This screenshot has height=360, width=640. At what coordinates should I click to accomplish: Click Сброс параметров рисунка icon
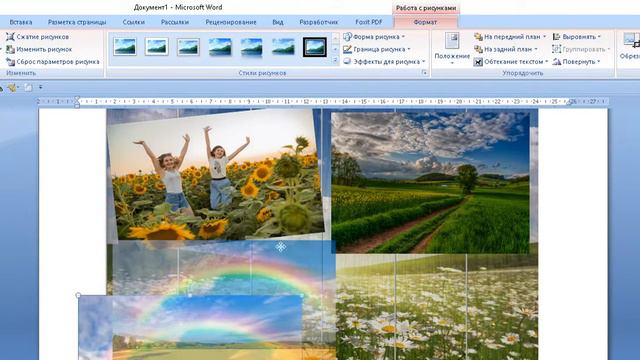10,62
